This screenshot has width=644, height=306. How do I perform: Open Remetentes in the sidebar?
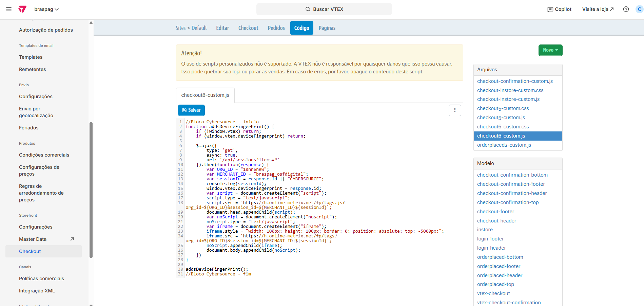click(32, 69)
